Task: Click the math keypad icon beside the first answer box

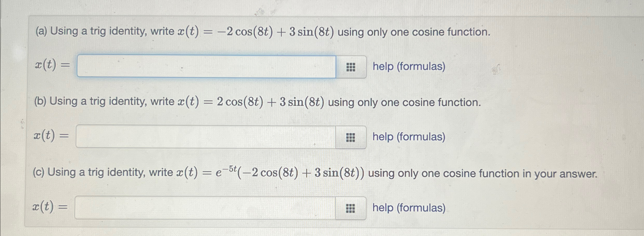Action: pos(352,67)
